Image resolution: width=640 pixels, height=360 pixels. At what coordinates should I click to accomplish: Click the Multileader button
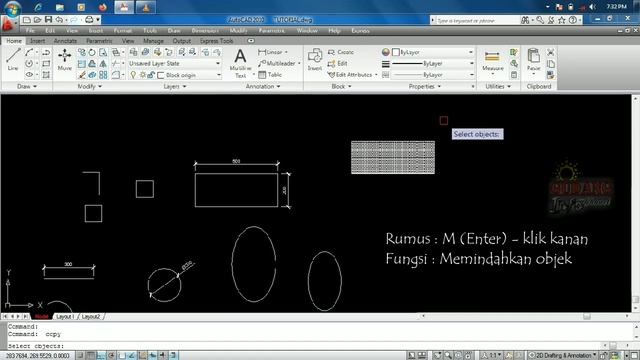click(279, 64)
